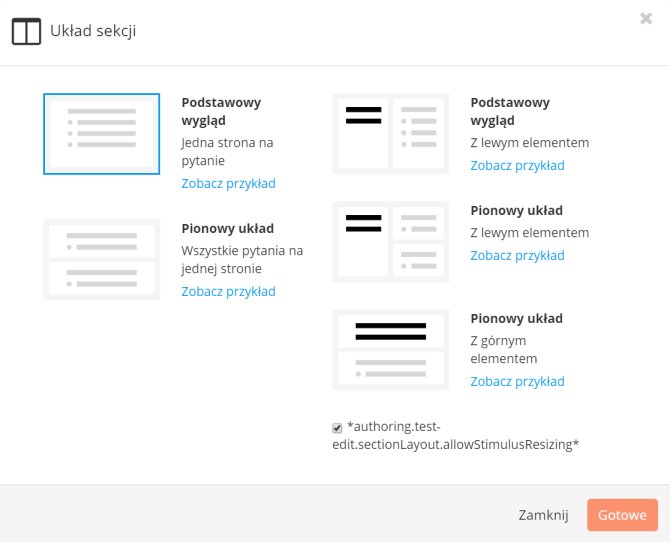Image resolution: width=670 pixels, height=542 pixels.
Task: Click the Podstawowy wygląd title on left
Action: [x=221, y=112]
